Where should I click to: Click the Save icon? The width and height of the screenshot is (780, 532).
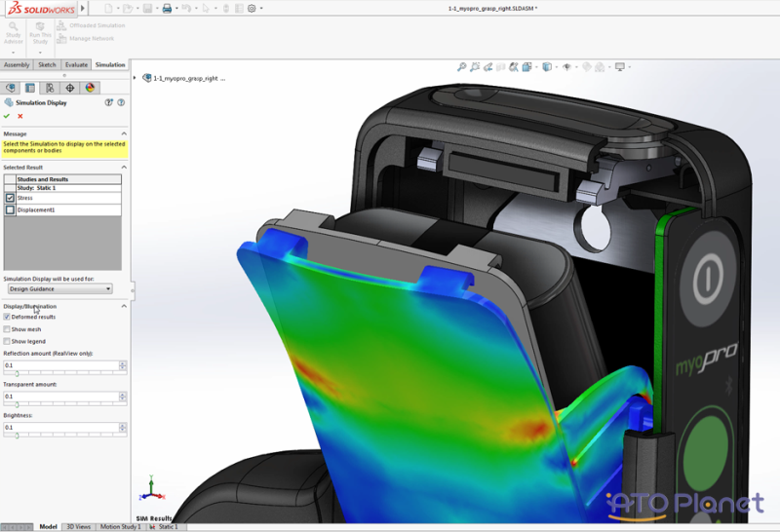coord(147,9)
